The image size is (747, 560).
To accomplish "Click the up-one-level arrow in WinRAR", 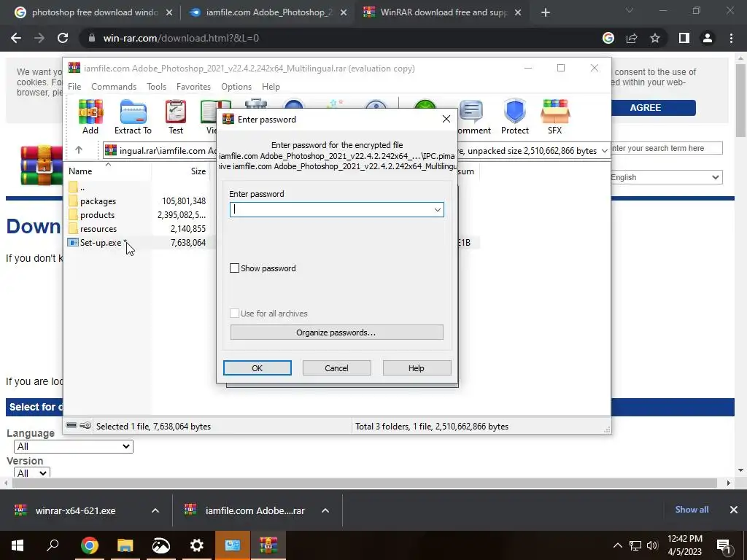I will coord(79,150).
